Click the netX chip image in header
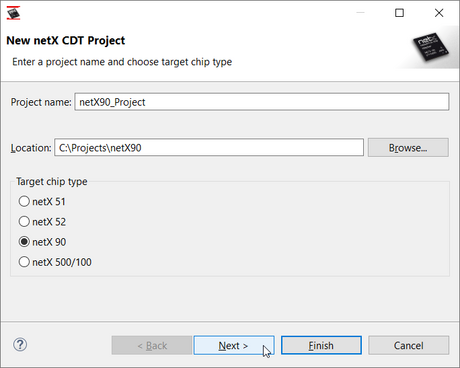The width and height of the screenshot is (460, 368). [431, 47]
